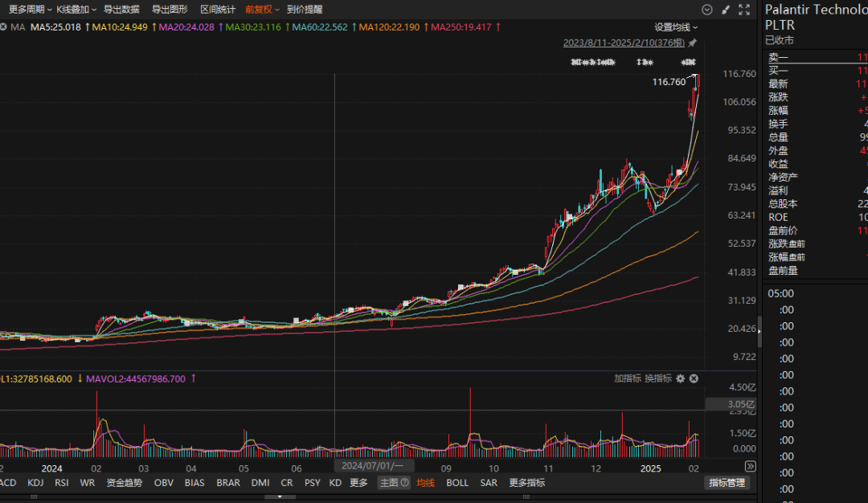This screenshot has width=868, height=503.
Task: Click the panel resize handle below indicator tabs
Action: pyautogui.click(x=280, y=497)
